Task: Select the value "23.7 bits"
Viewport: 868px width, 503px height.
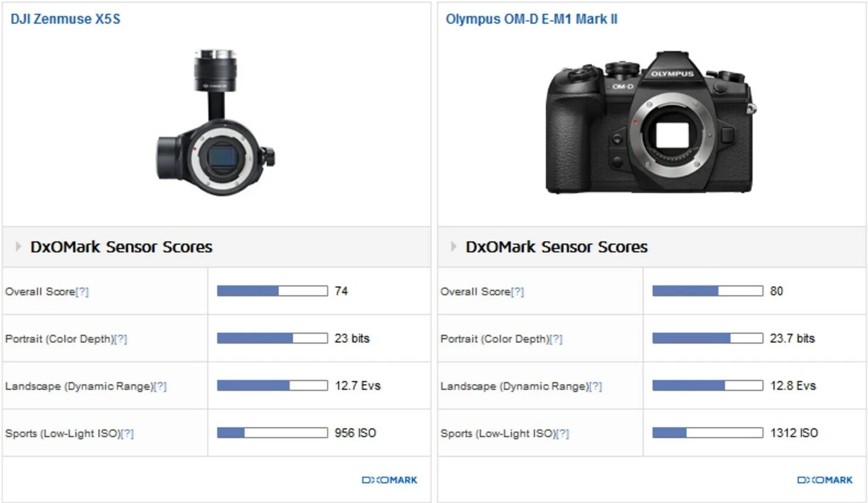Action: tap(792, 338)
